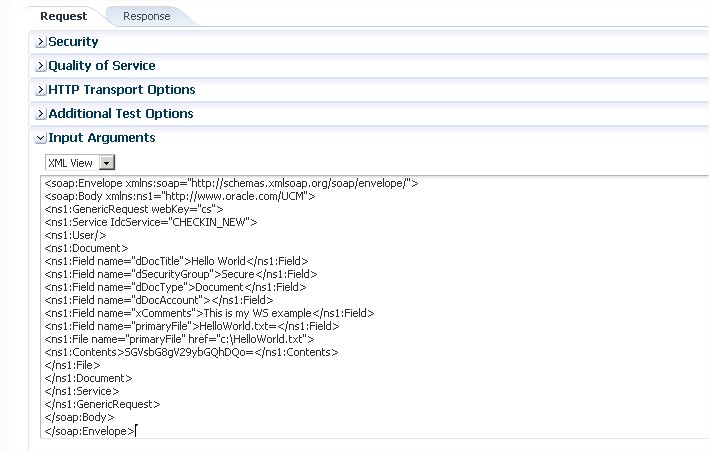Click the dSecurityGroup Secure field line

point(180,274)
